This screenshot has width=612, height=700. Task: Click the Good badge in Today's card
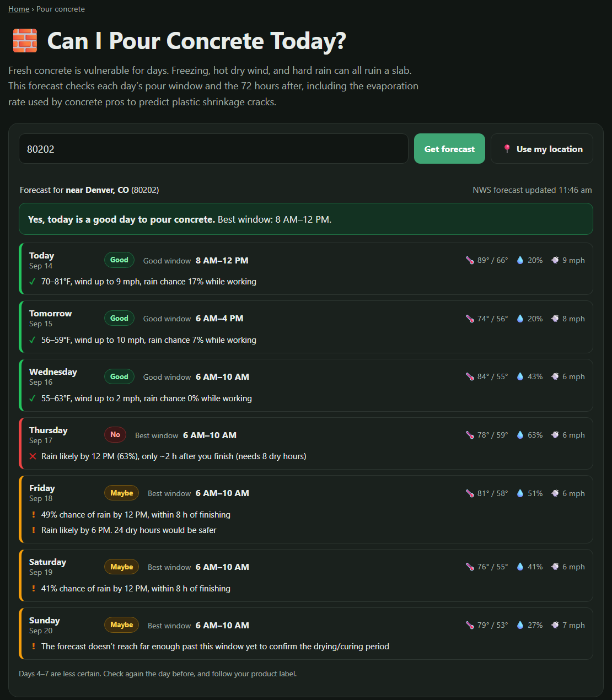coord(119,260)
